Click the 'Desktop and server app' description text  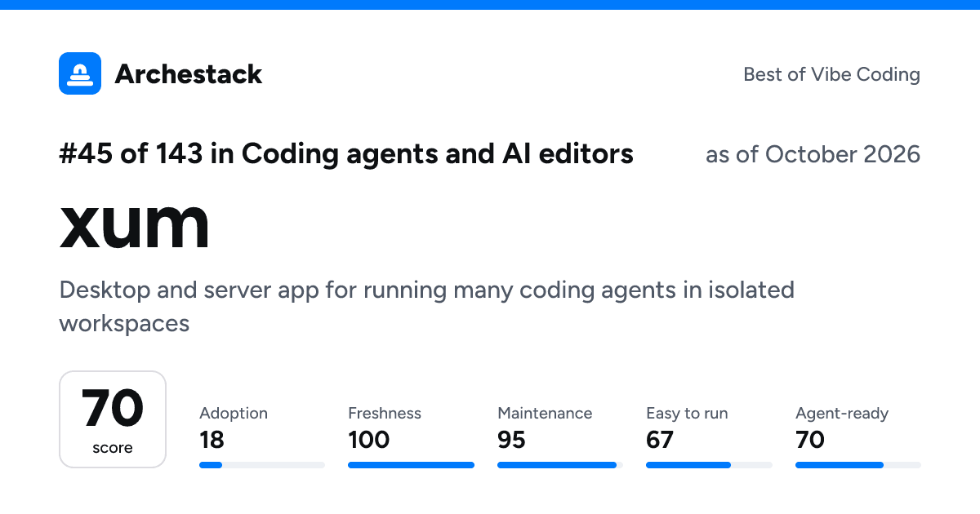tap(426, 307)
